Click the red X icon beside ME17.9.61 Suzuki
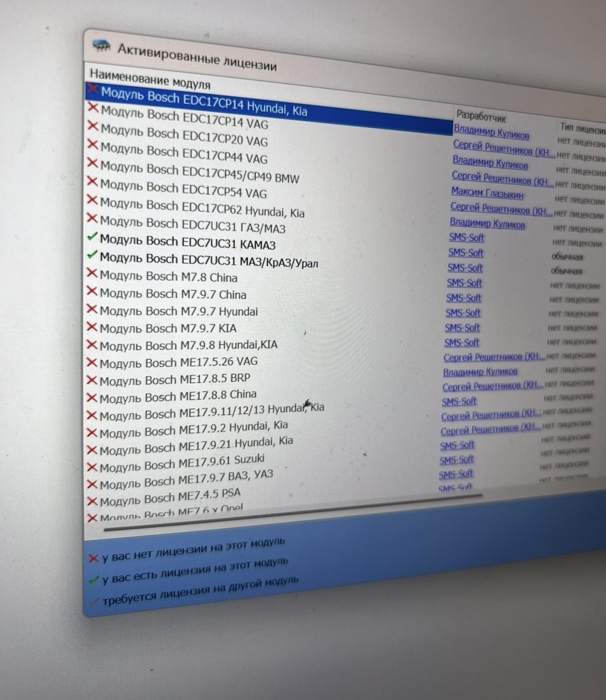The width and height of the screenshot is (606, 700). click(x=92, y=467)
